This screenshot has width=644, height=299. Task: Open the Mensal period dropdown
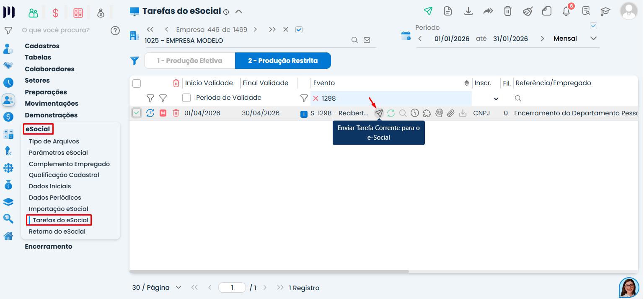tap(593, 39)
